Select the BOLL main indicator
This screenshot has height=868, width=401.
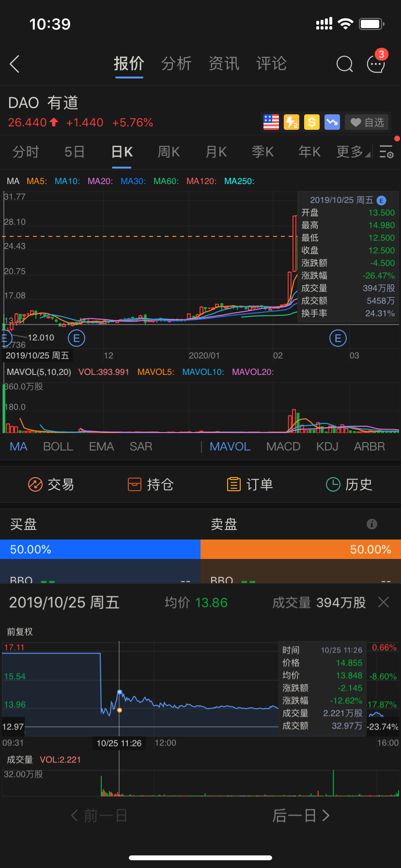[58, 447]
